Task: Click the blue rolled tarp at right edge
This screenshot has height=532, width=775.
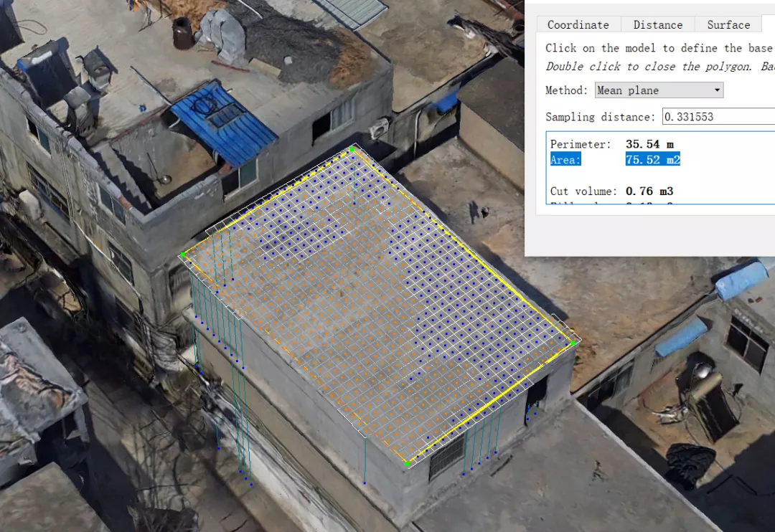Action: tap(742, 280)
